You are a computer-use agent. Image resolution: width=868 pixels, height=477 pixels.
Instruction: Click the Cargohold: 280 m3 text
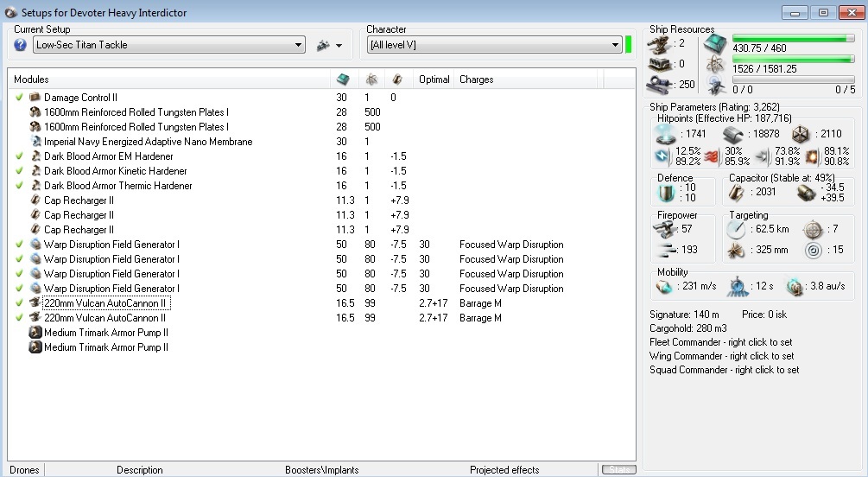coord(688,328)
